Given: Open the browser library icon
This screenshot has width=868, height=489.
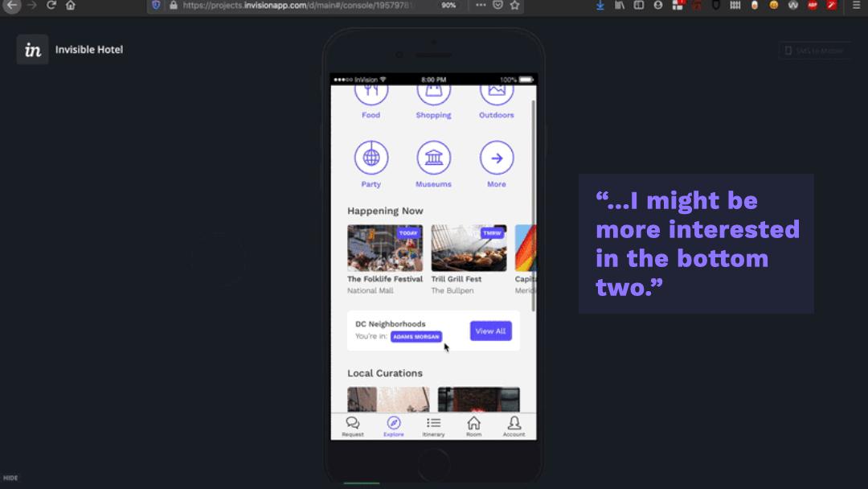Looking at the screenshot, I should pyautogui.click(x=620, y=6).
